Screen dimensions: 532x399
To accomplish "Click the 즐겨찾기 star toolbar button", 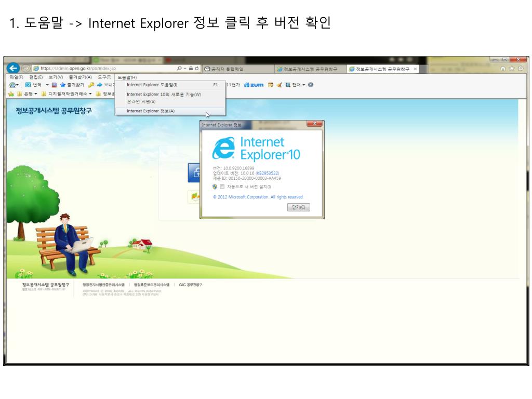I will click(72, 85).
